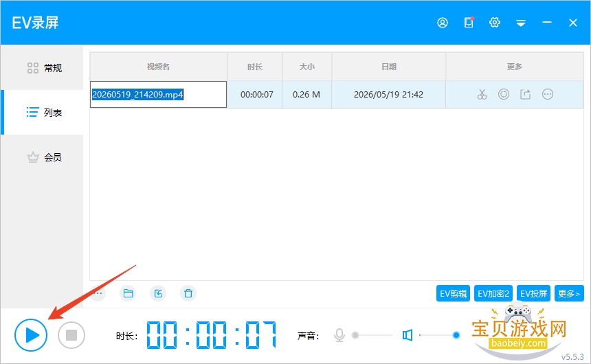The image size is (591, 364).
Task: Expand the title bar dropdown menu arrow
Action: [x=521, y=23]
